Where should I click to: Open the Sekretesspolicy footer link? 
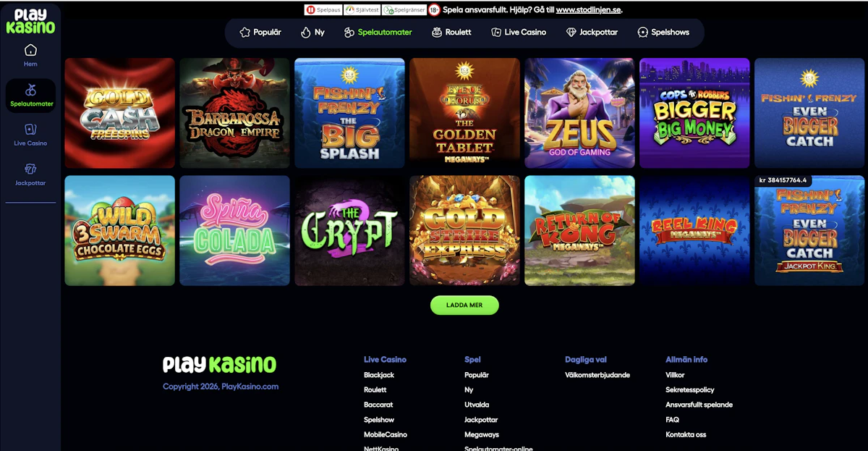click(x=690, y=390)
